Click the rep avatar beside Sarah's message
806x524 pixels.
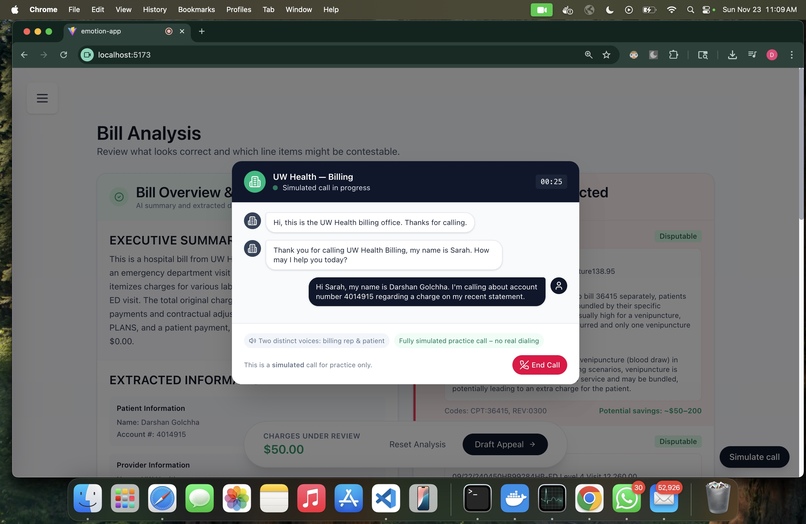tap(252, 249)
